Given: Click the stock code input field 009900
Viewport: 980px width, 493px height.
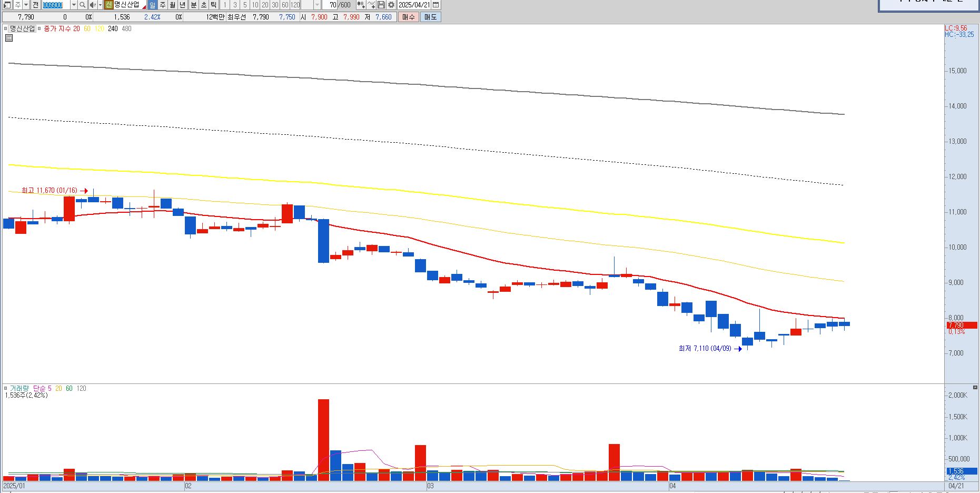Looking at the screenshot, I should [x=56, y=5].
